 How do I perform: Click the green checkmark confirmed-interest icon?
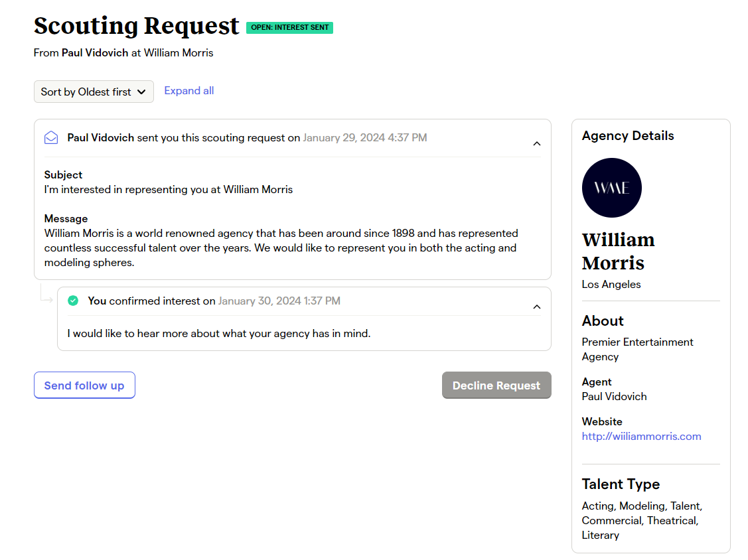(x=73, y=301)
